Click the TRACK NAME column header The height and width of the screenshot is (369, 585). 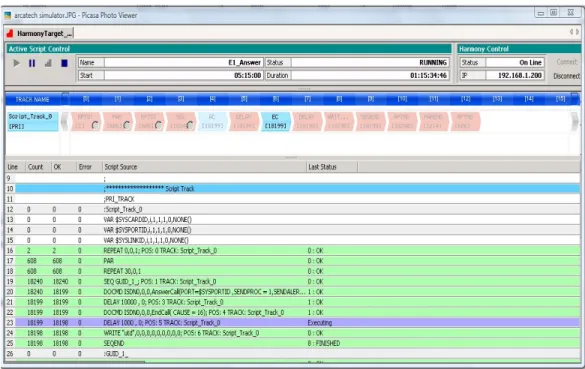[32, 100]
